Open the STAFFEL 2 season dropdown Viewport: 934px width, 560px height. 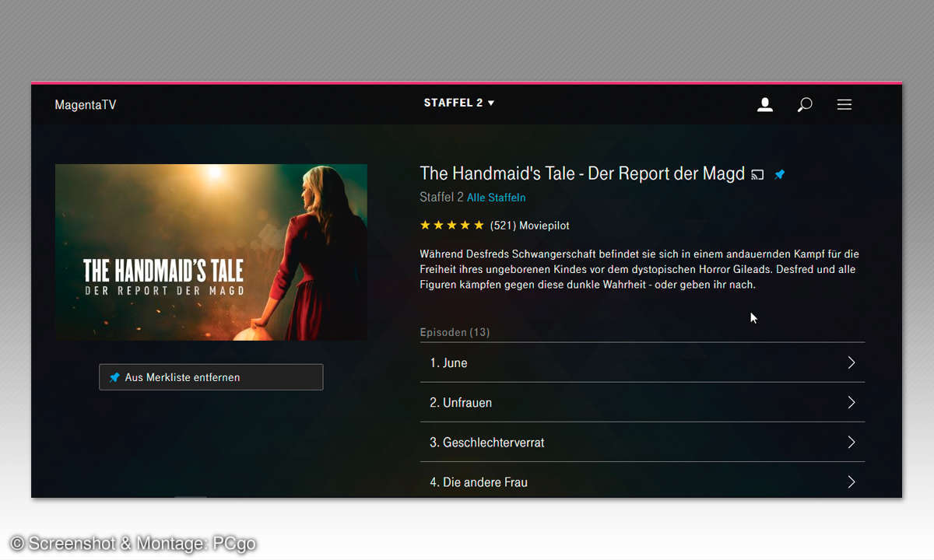coord(459,103)
